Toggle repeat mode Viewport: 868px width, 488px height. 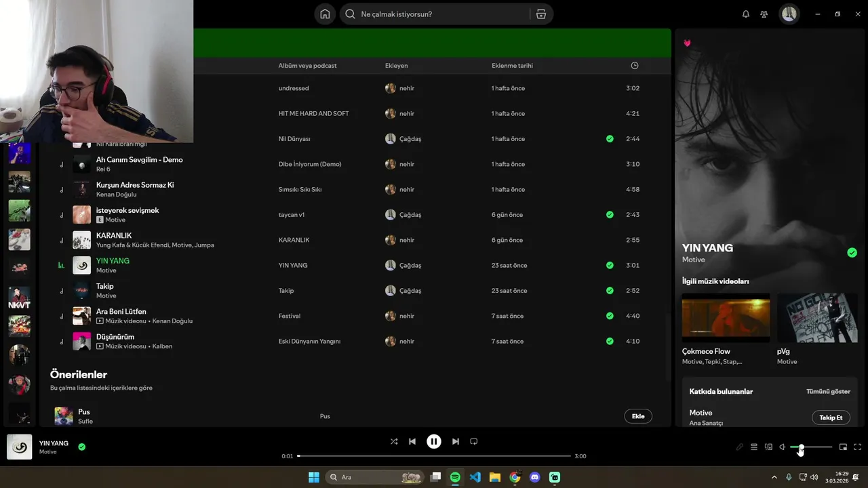[x=474, y=441]
